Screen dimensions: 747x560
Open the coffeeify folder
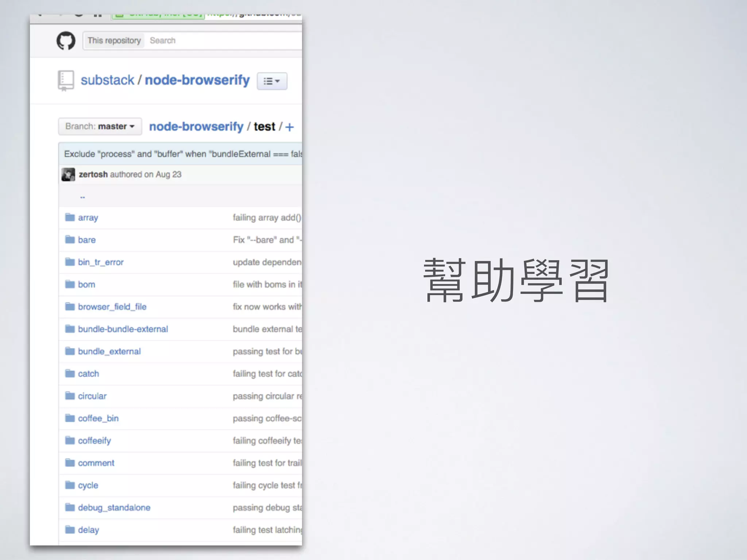[94, 441]
